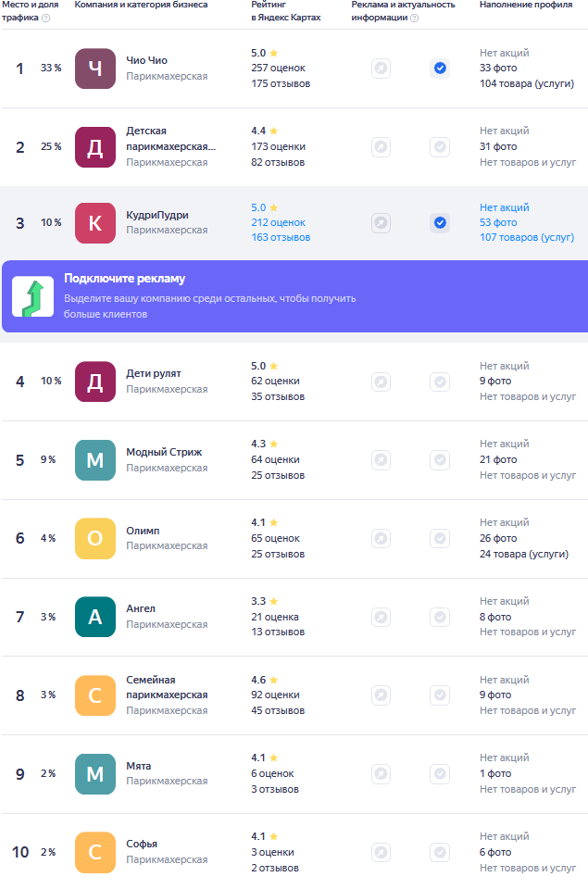
Task: Open КудриПудри's 163 отзывов link
Action: coord(281,237)
